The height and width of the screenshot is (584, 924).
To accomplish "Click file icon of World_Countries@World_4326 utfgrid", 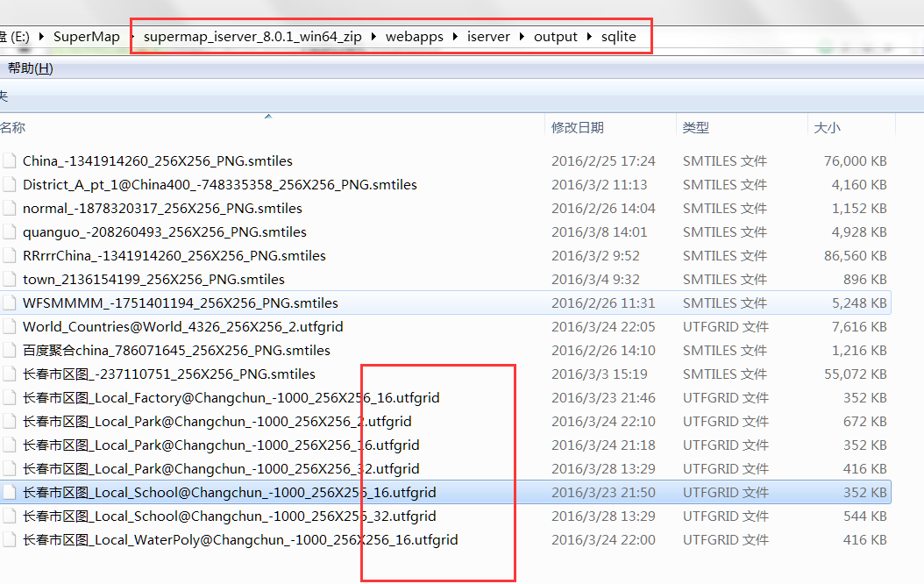I will [x=9, y=326].
